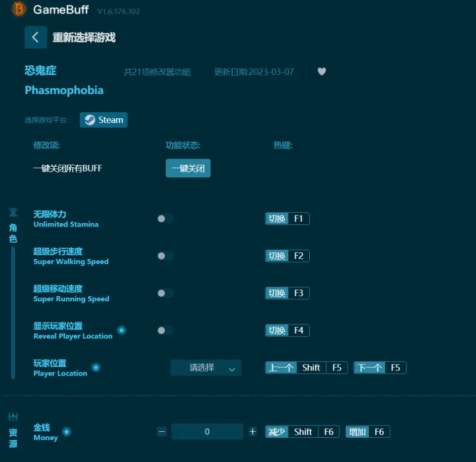Click star badge next to Player Location

click(x=96, y=367)
